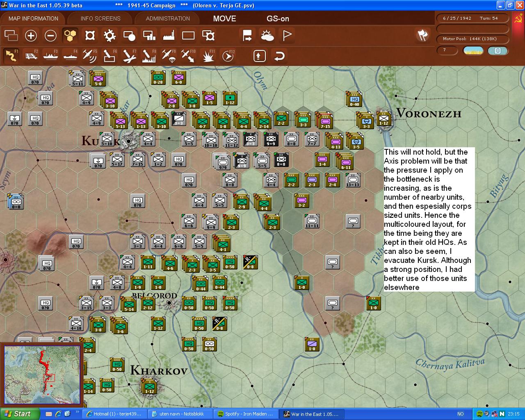This screenshot has height=420, width=525.
Task: Select the F7 bomb airfield mode
Action: (129, 55)
